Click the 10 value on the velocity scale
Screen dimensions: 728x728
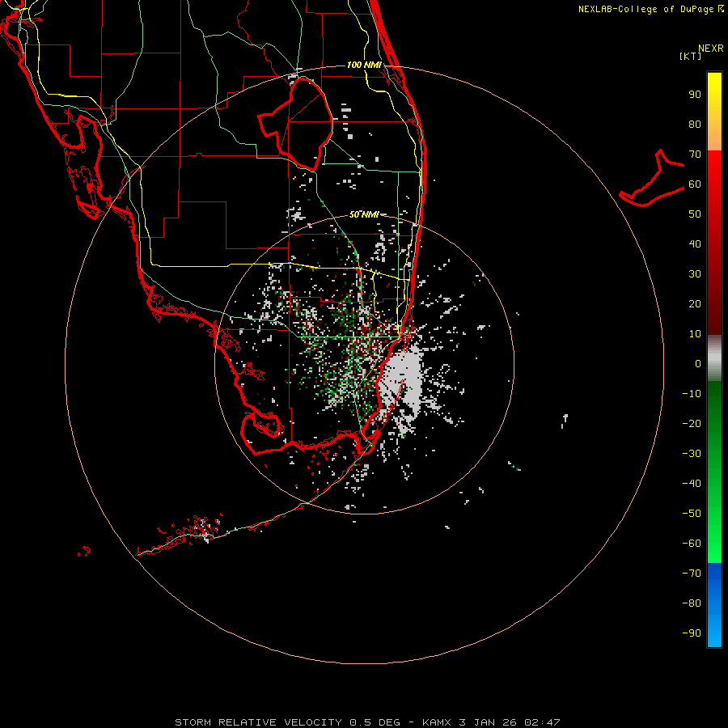pos(695,334)
